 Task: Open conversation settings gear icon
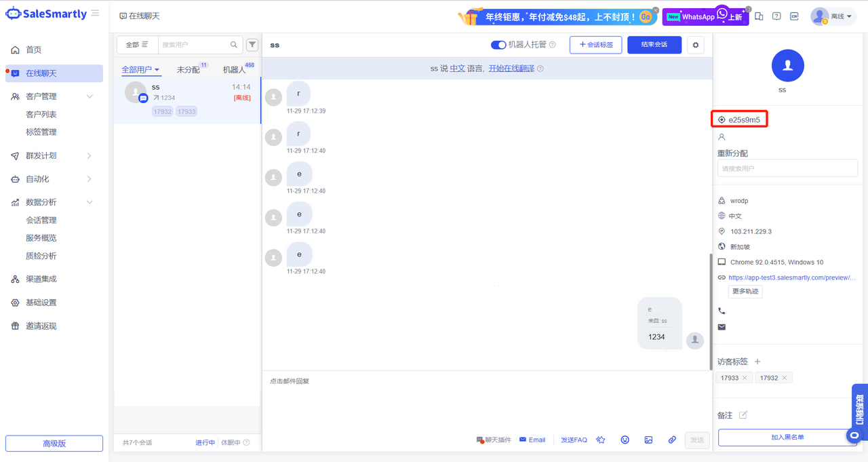695,45
